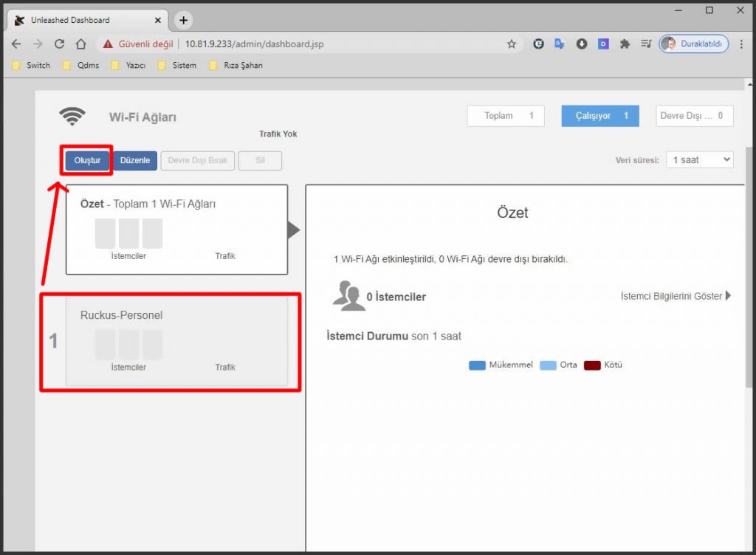The height and width of the screenshot is (555, 756).
Task: Click the purple D extension icon
Action: [x=603, y=44]
